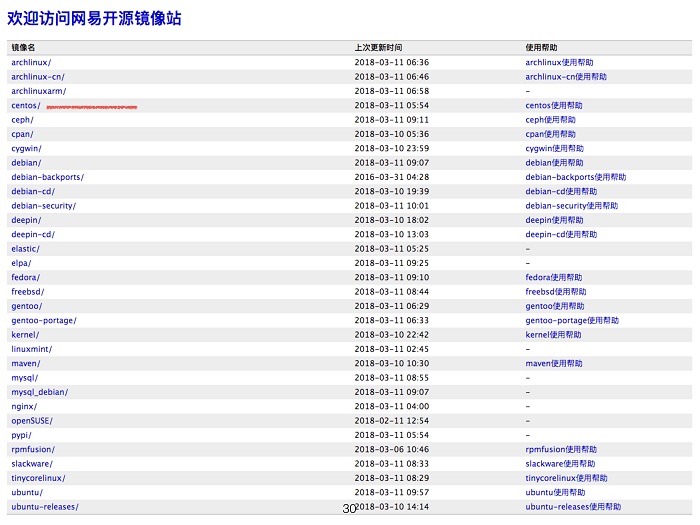The image size is (700, 525).
Task: Open the pypi/ mirror directory
Action: tap(21, 435)
